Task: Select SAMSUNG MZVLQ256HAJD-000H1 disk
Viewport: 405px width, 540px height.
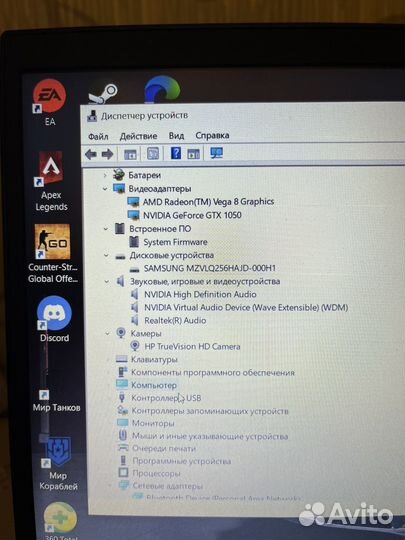Action: [210, 268]
